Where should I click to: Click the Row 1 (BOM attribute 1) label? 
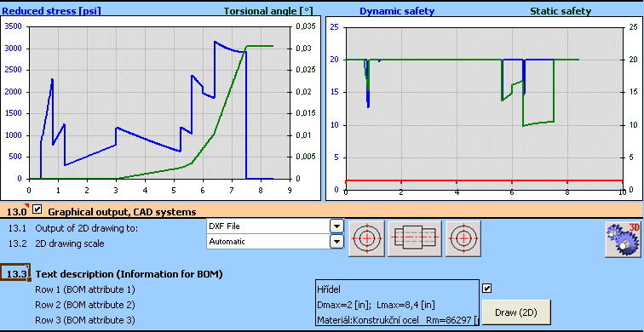click(x=85, y=289)
